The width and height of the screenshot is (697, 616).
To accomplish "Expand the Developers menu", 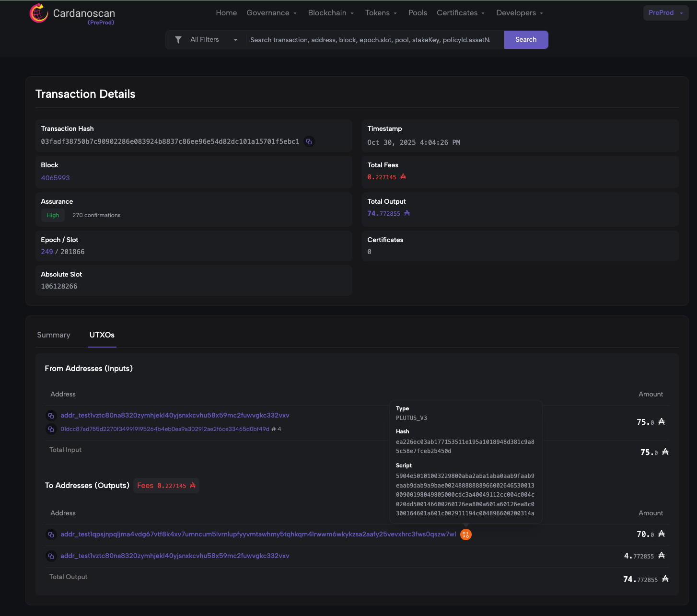I will 519,13.
